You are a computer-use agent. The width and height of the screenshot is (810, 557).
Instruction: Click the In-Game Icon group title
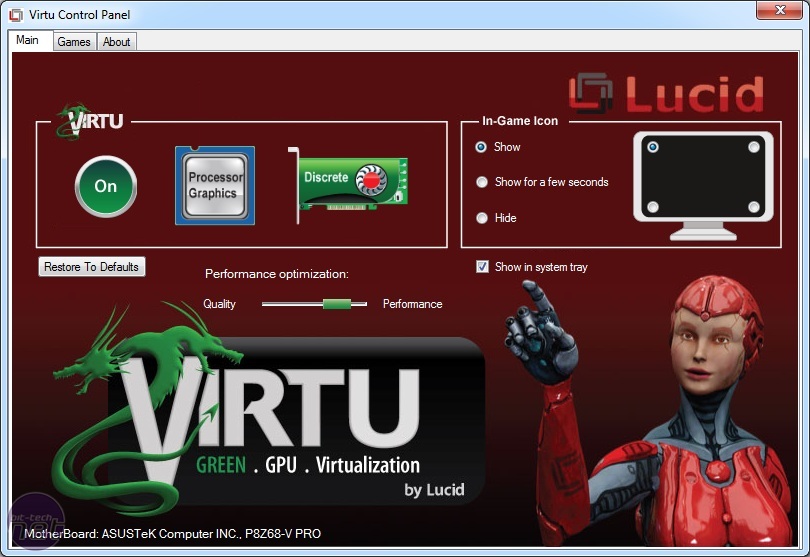(x=520, y=121)
